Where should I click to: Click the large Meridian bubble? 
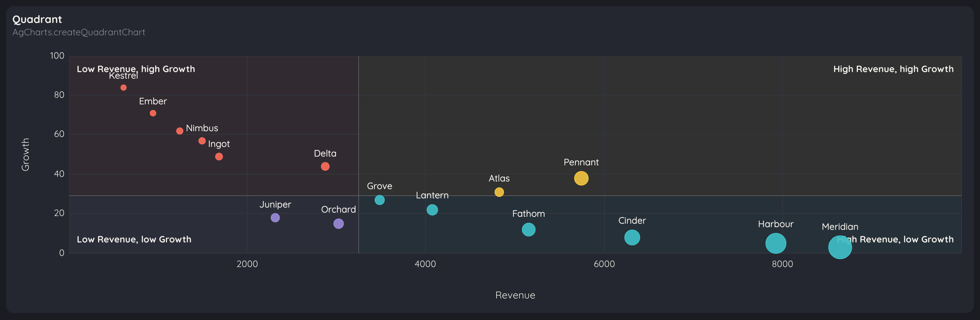(x=840, y=247)
